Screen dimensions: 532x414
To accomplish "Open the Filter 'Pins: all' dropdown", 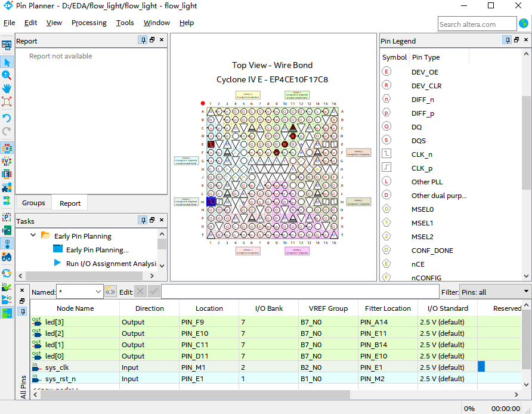I will tap(526, 292).
